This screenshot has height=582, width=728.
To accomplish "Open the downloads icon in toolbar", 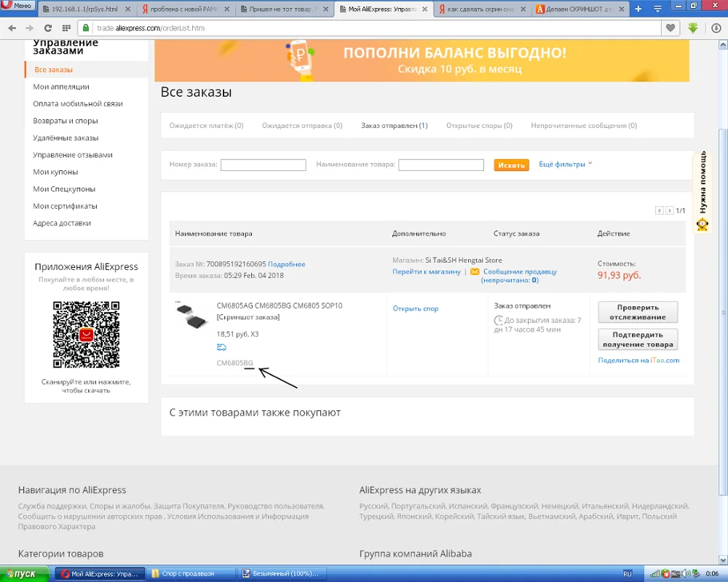I will 716,28.
